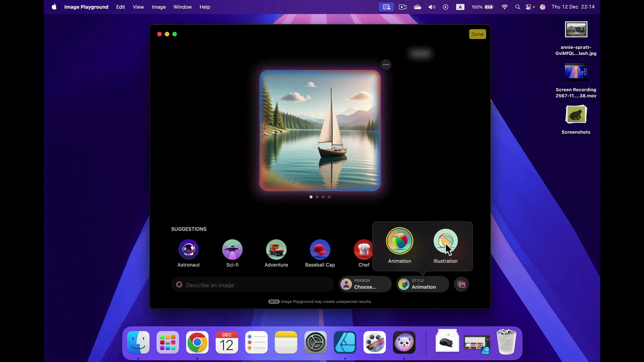This screenshot has width=644, height=362.
Task: Click the second page indicator dot
Action: click(x=317, y=197)
